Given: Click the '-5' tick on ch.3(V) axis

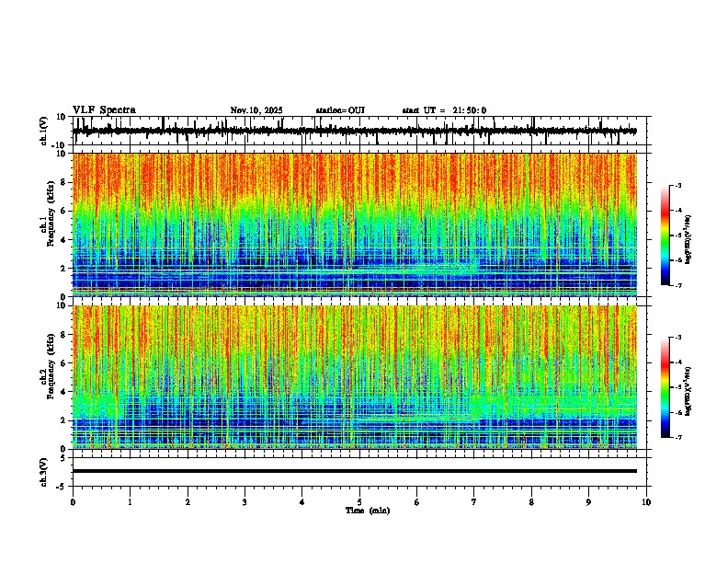Looking at the screenshot, I should 63,487.
